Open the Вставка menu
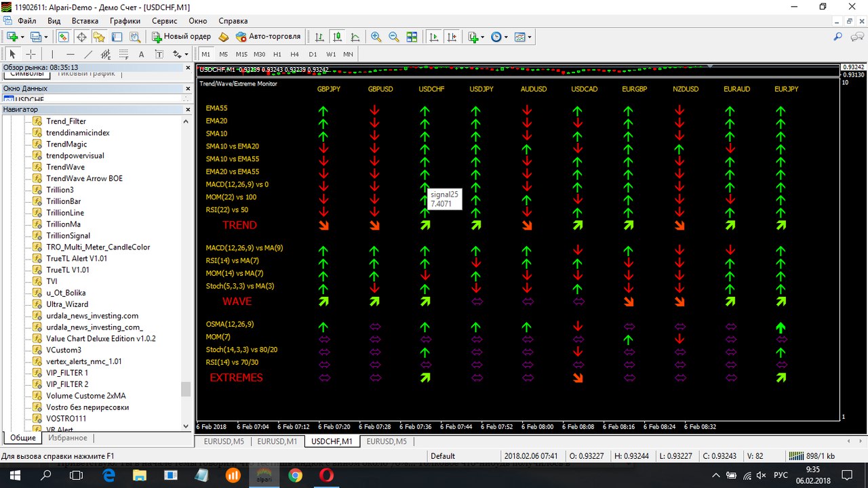The height and width of the screenshot is (488, 868). coord(85,21)
